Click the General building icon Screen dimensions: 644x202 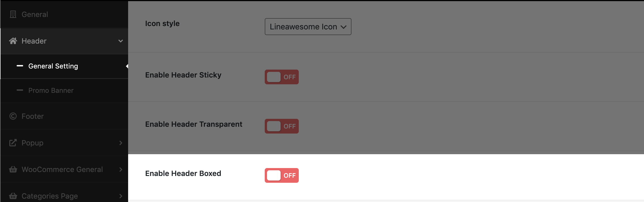point(13,14)
